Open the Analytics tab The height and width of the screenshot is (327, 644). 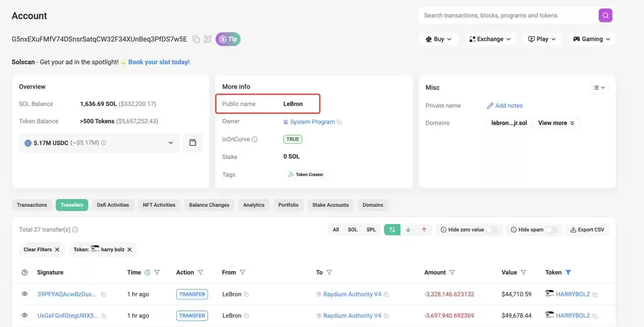[x=254, y=205]
